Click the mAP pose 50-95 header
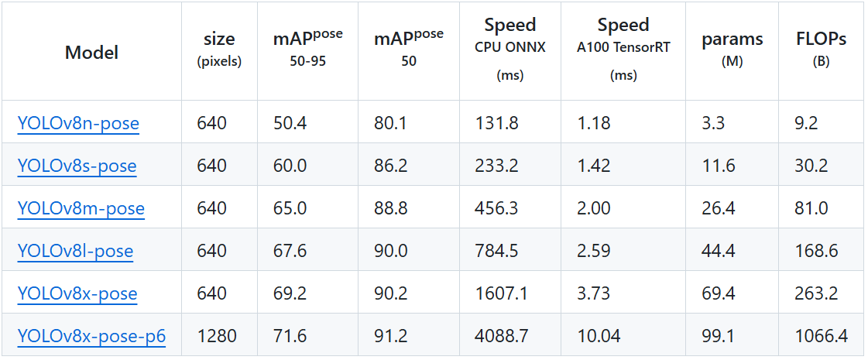 [x=307, y=49]
